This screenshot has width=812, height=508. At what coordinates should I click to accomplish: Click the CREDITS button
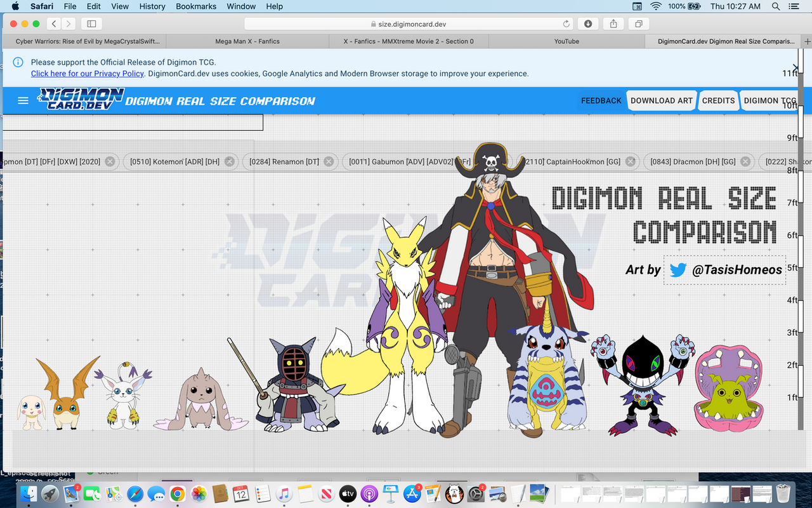pyautogui.click(x=718, y=100)
